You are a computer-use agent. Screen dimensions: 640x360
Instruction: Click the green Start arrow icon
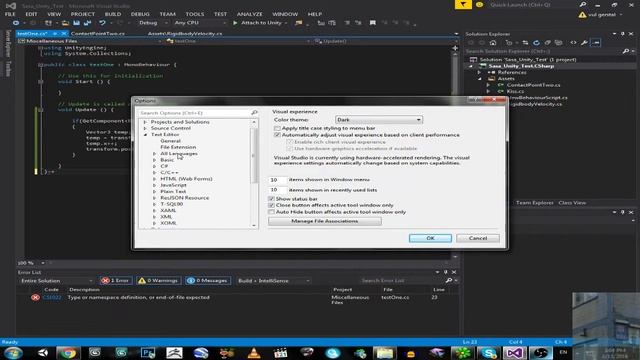[235, 23]
